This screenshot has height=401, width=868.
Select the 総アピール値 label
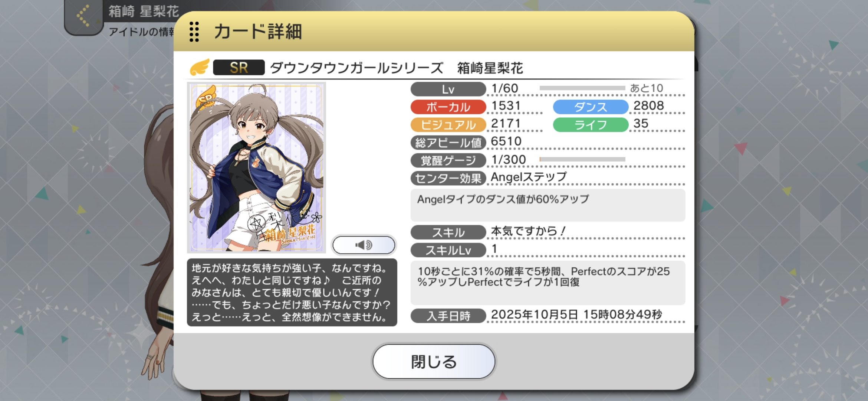point(448,143)
